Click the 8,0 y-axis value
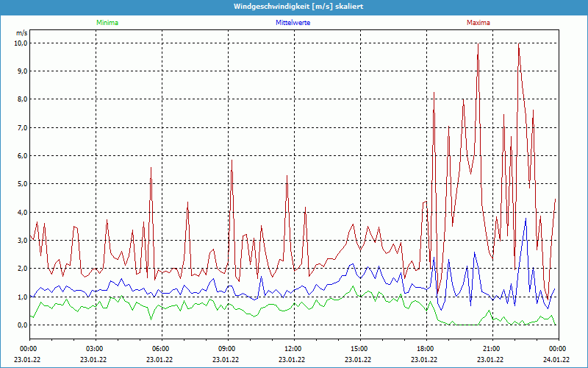 pyautogui.click(x=23, y=99)
